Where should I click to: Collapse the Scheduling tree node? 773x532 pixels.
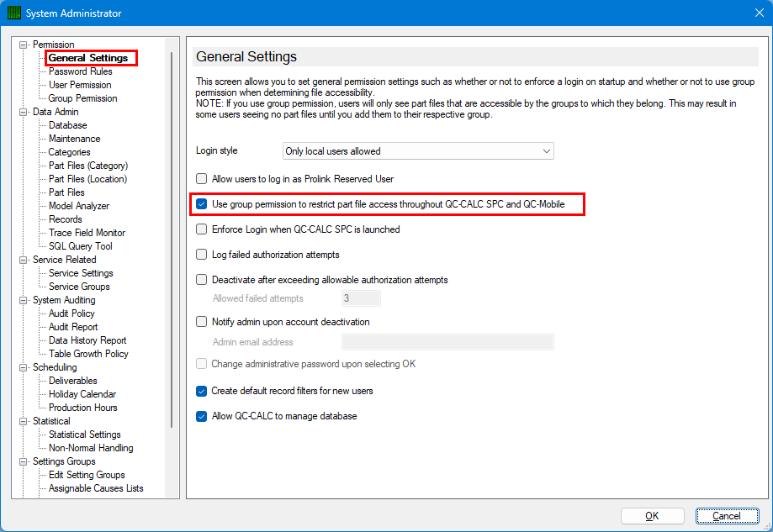pyautogui.click(x=23, y=367)
